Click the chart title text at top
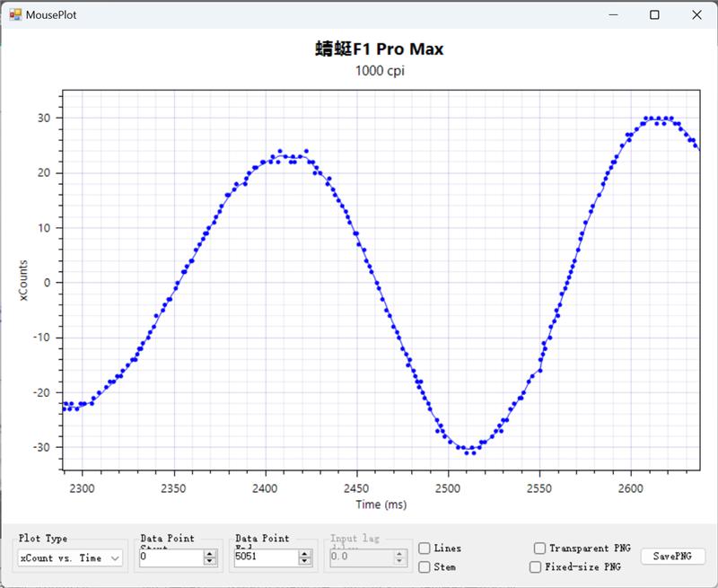This screenshot has height=588, width=718. click(x=379, y=48)
